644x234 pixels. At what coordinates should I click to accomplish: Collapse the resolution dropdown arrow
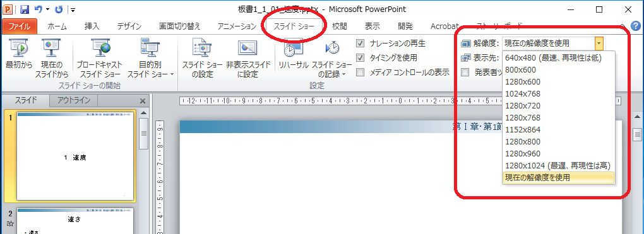coord(599,43)
